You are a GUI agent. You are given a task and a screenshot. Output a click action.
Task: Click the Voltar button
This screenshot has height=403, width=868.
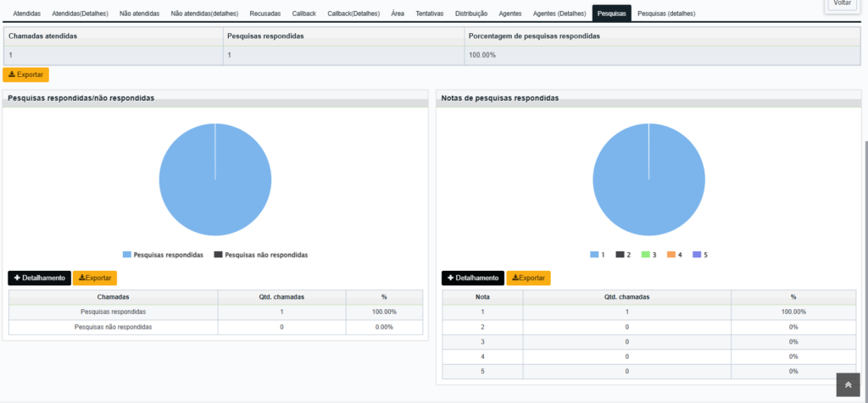[x=843, y=3]
